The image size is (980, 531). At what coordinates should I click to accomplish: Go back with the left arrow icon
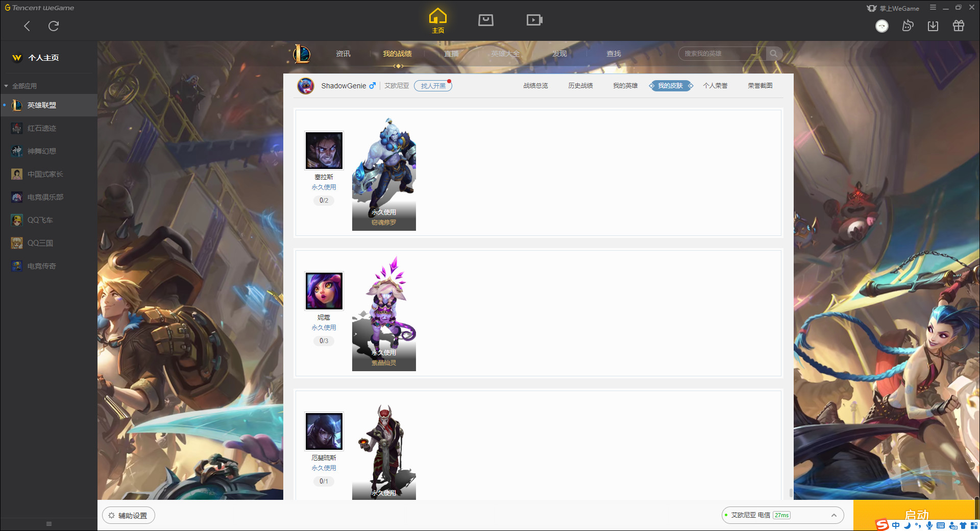27,26
